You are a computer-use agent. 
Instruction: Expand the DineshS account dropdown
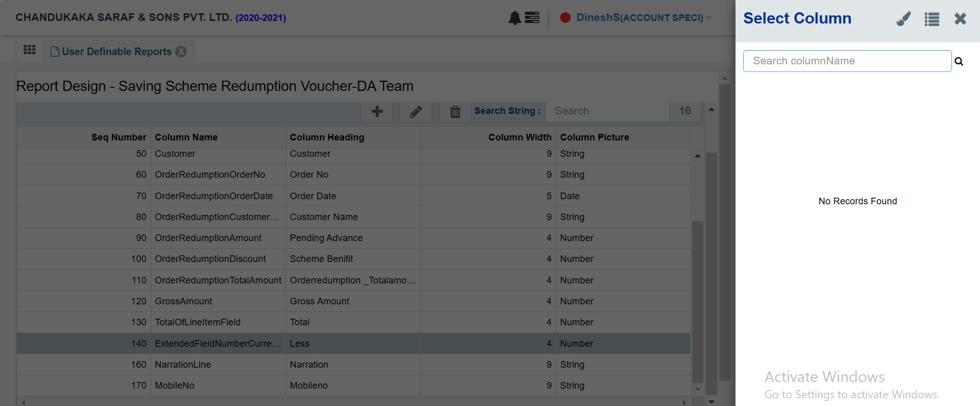708,18
